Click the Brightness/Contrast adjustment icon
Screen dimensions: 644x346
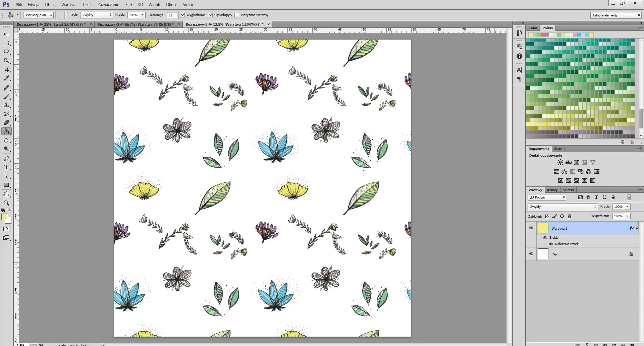560,162
